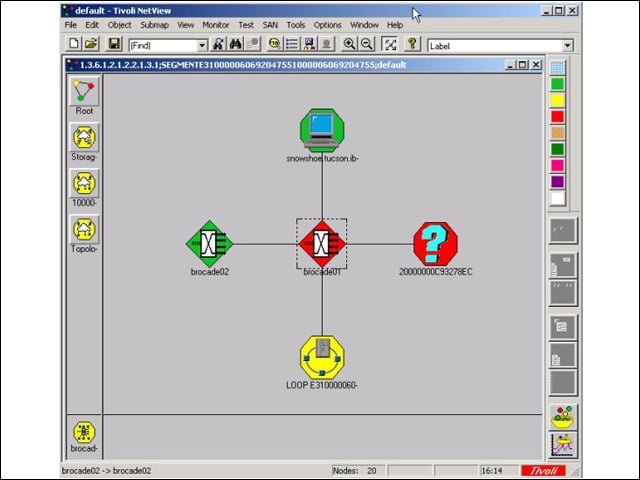Click the yellow circular monitor toolbar icon
The width and height of the screenshot is (640, 480).
coord(274,44)
